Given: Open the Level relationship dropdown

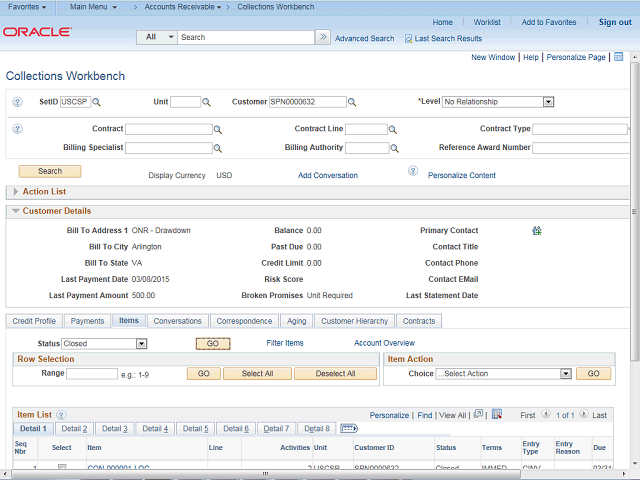Looking at the screenshot, I should coord(548,102).
